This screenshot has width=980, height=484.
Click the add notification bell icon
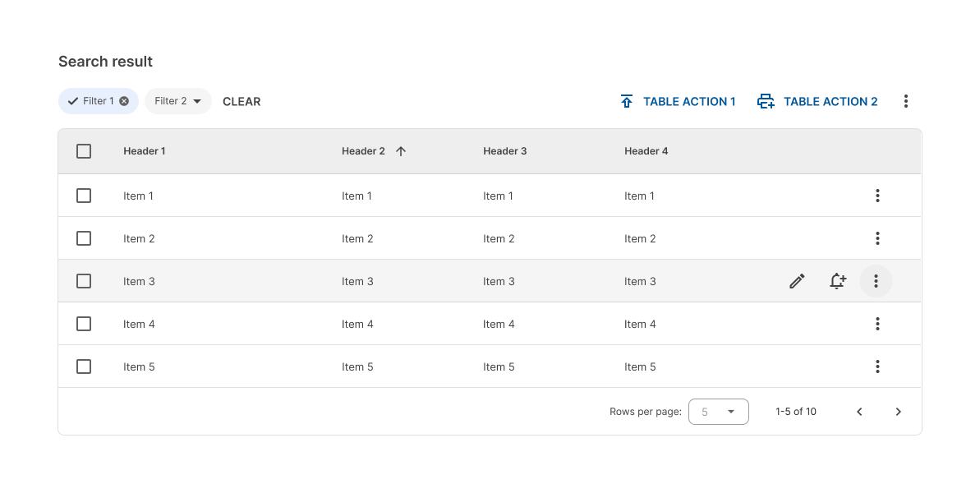click(x=837, y=281)
